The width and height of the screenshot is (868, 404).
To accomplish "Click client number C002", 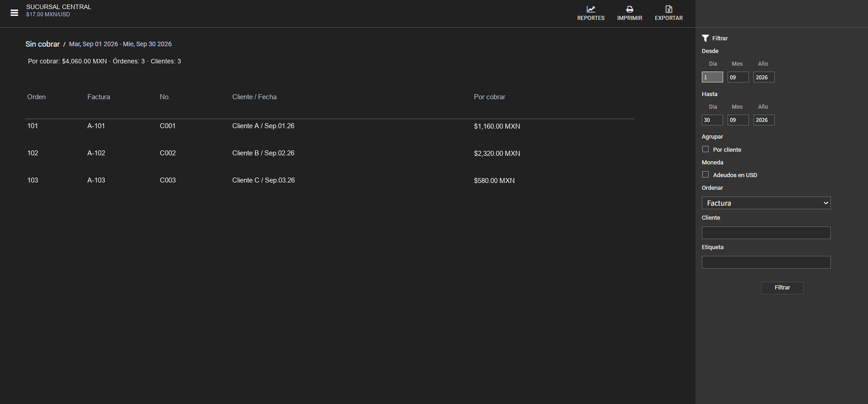I will [x=168, y=153].
